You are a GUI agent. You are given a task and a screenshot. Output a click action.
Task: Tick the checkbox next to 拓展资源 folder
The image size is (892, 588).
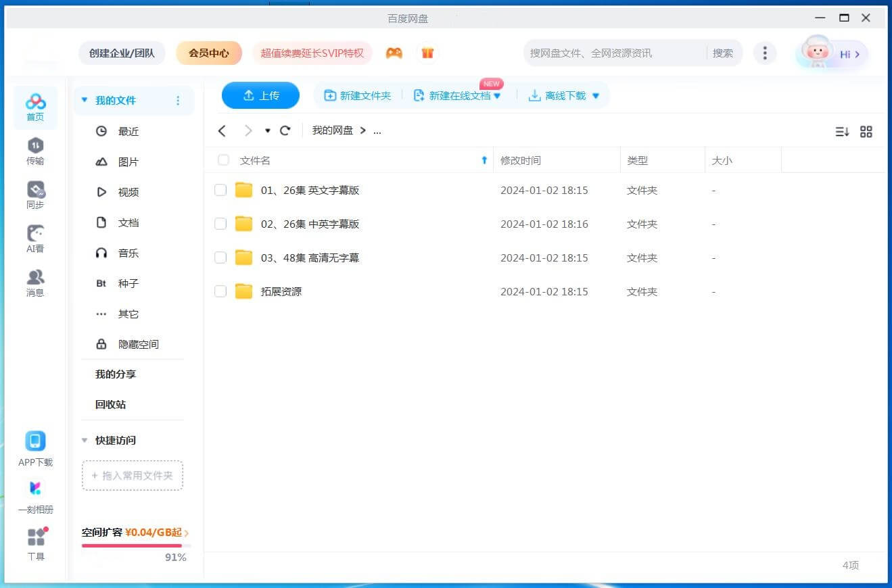click(x=220, y=291)
